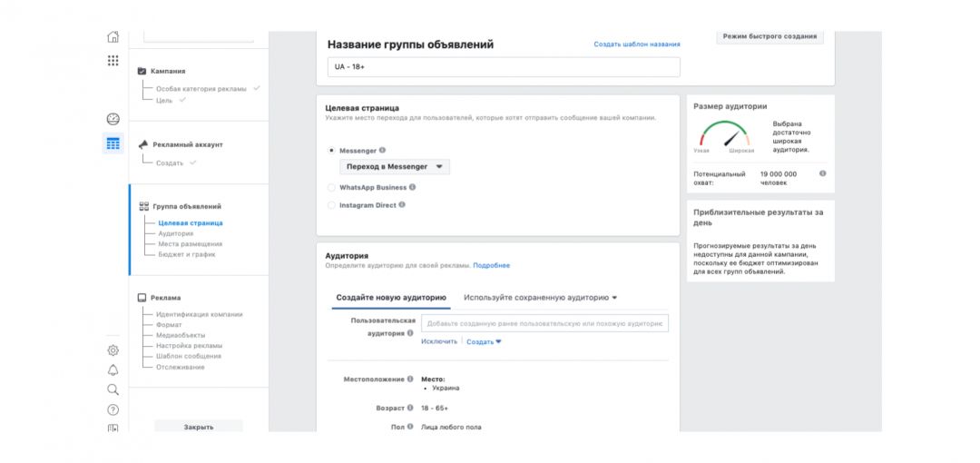
Task: Open Цель under Кампания
Action: click(x=164, y=100)
